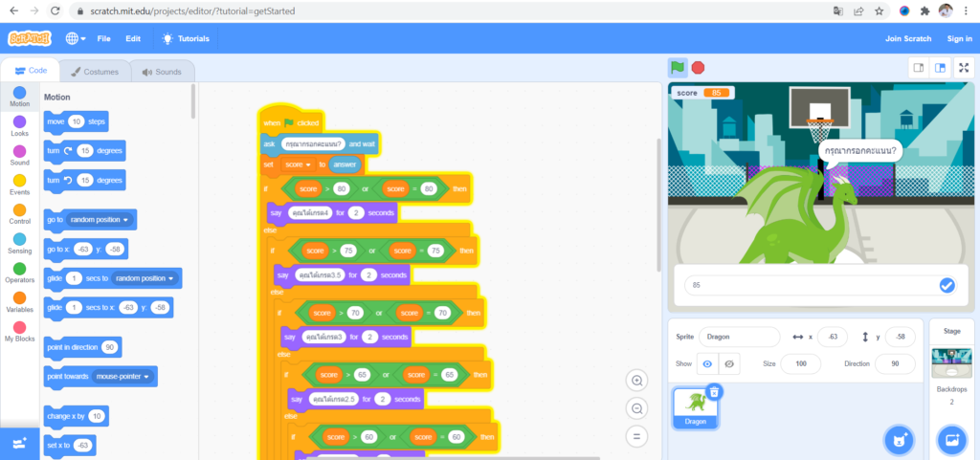Open point towards mouse-pointer dropdown
Viewport: 980px width, 460px height.
pos(122,377)
